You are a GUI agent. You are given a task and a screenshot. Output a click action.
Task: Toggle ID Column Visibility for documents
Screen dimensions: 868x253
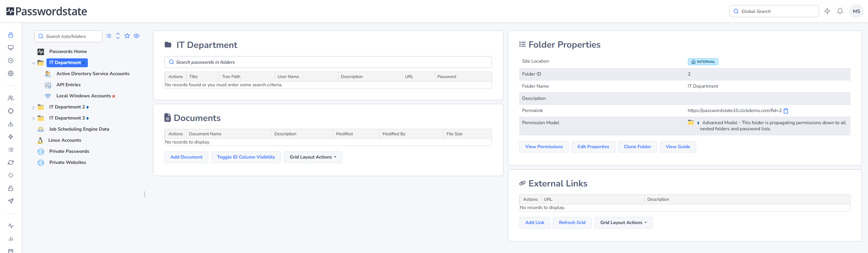[x=246, y=157]
